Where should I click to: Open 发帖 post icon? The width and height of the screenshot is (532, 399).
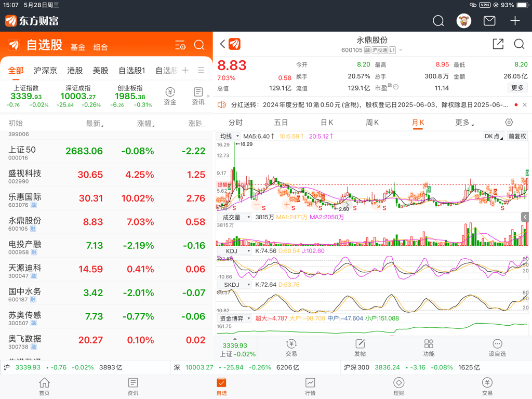pyautogui.click(x=360, y=348)
